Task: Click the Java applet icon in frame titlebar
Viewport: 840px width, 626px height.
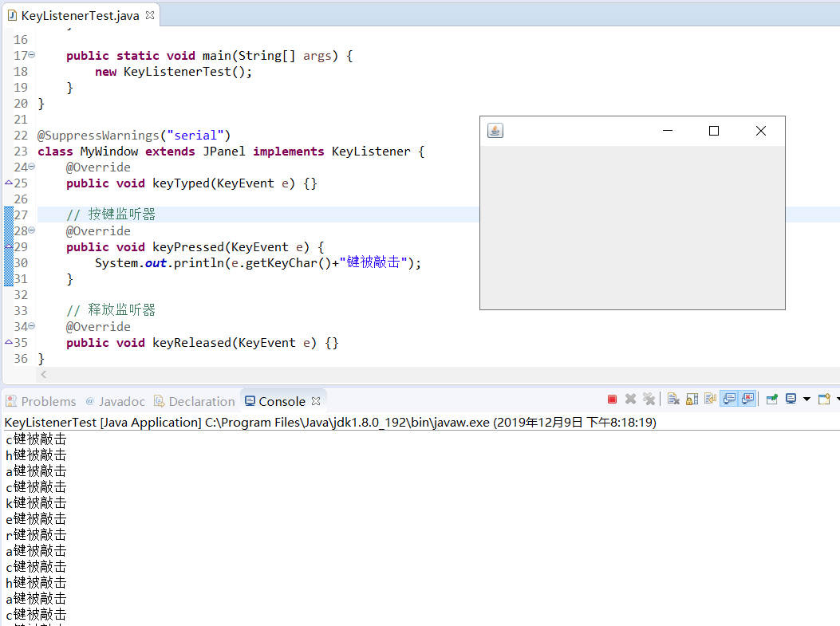Action: [495, 130]
